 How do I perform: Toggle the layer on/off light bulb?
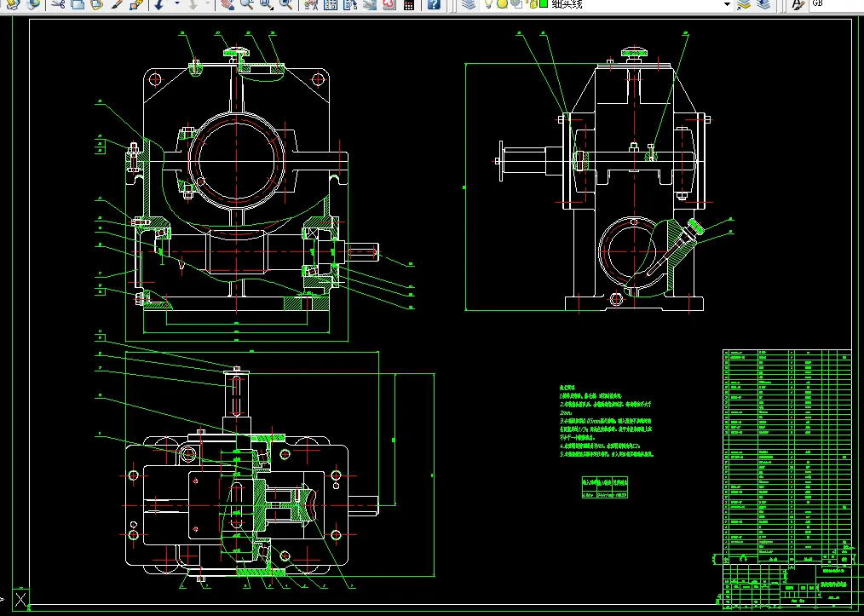488,4
